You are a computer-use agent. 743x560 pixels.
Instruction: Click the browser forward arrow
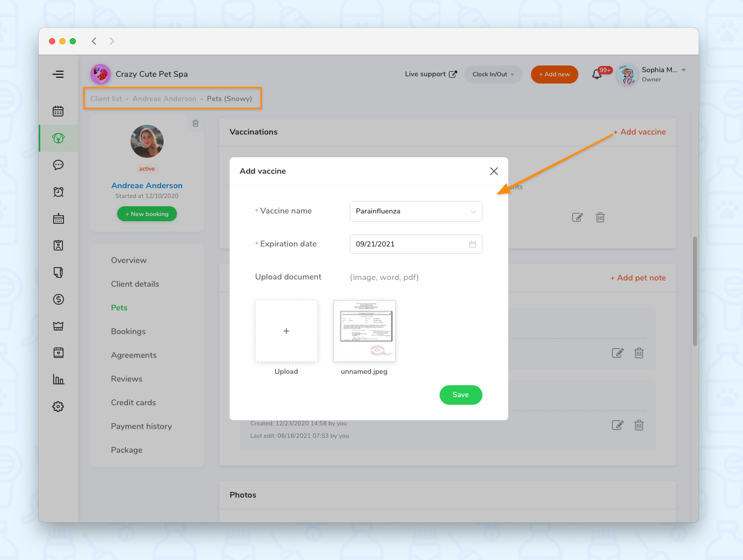pos(111,41)
